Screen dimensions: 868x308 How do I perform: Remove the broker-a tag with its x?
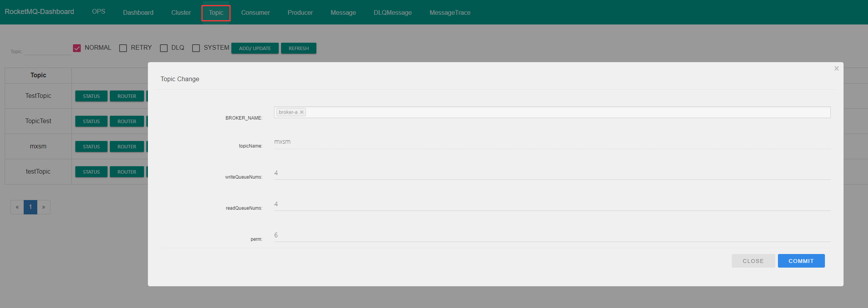point(302,112)
